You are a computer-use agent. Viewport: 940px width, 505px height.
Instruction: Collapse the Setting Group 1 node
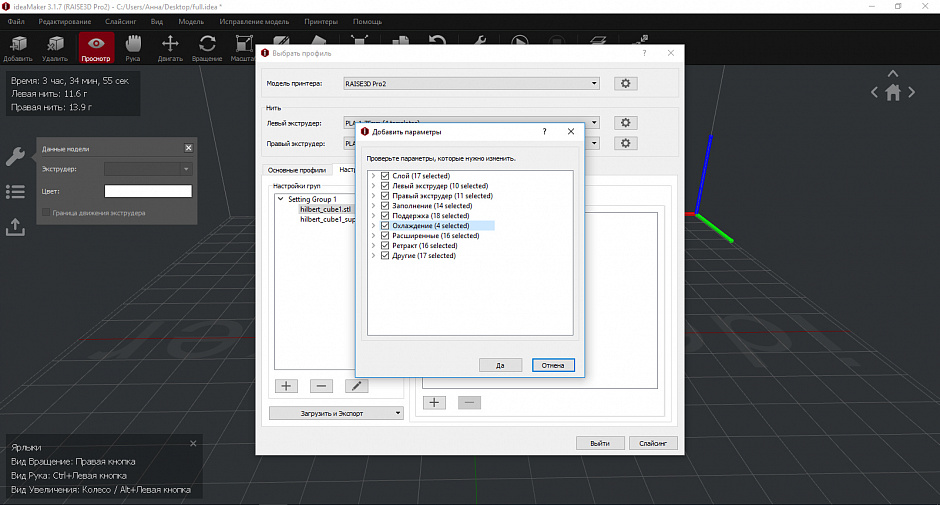[x=280, y=199]
